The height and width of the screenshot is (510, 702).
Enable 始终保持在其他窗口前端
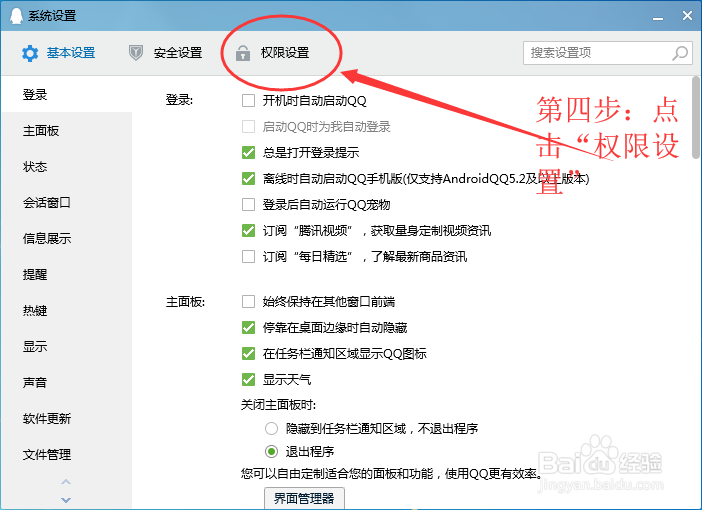[x=248, y=301]
